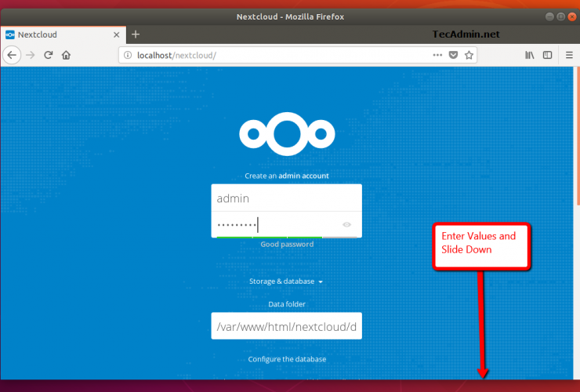Image resolution: width=580 pixels, height=392 pixels.
Task: Open the Library bookmarks icon
Action: (x=530, y=55)
